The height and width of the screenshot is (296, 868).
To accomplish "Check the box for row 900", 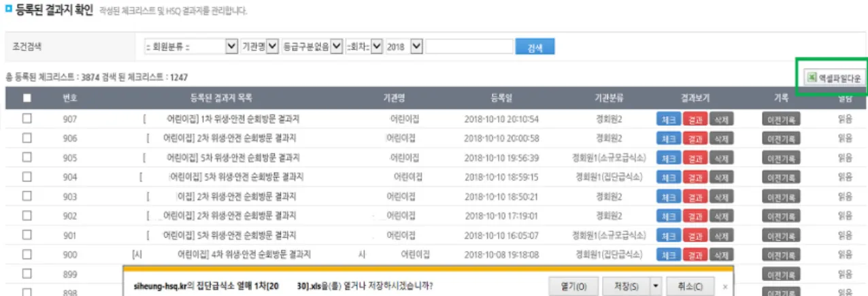I will coord(27,254).
